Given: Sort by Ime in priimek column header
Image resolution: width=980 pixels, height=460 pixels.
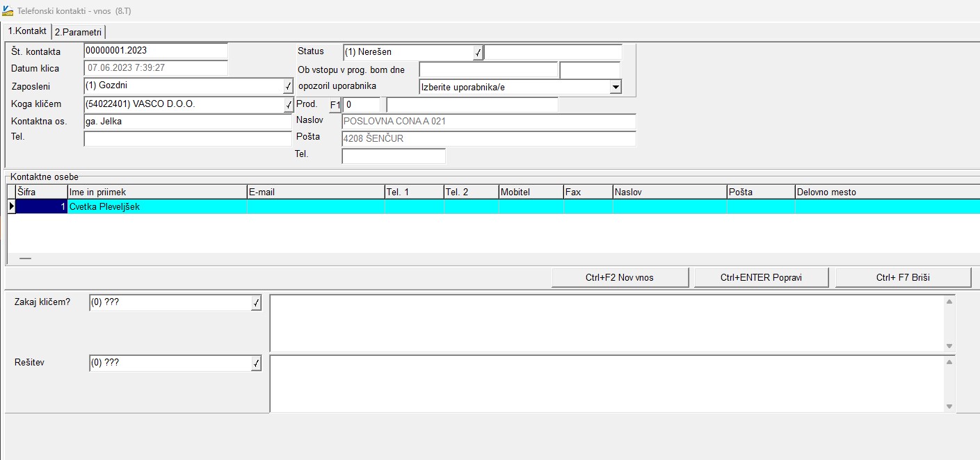Looking at the screenshot, I should pos(157,192).
